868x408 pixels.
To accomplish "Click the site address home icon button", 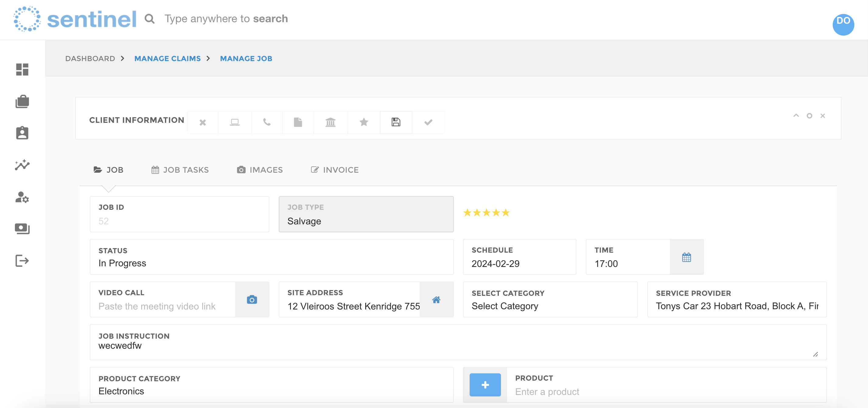I will [436, 299].
